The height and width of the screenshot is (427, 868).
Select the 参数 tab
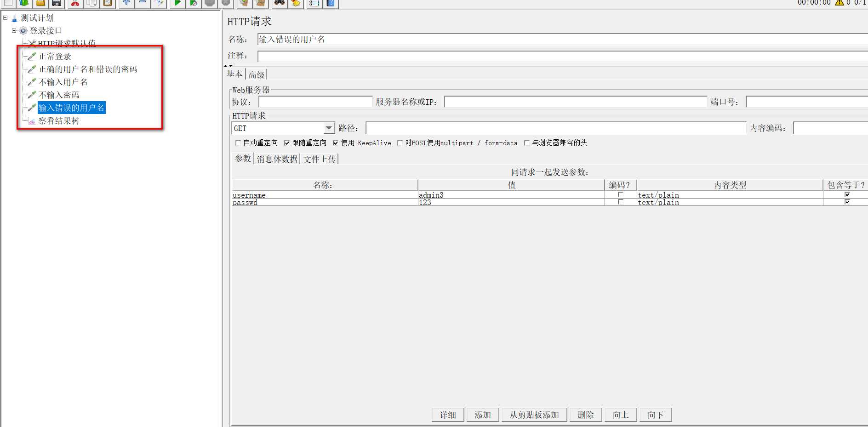(243, 159)
